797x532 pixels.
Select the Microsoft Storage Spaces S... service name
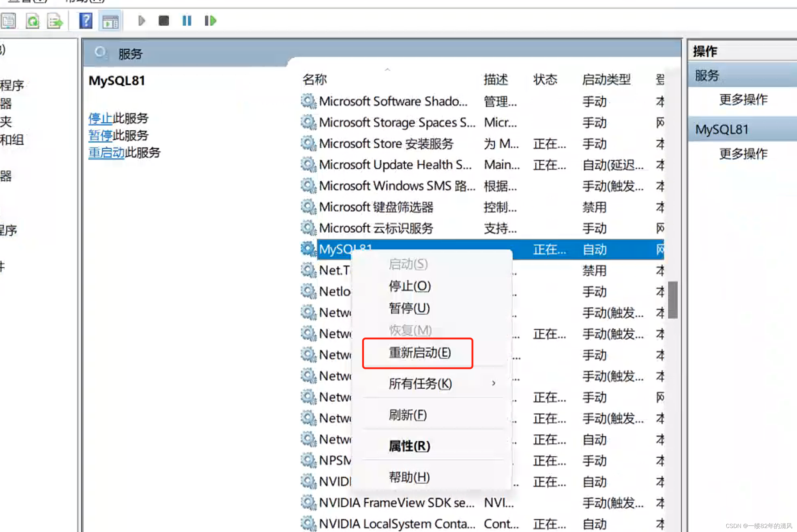tap(397, 122)
